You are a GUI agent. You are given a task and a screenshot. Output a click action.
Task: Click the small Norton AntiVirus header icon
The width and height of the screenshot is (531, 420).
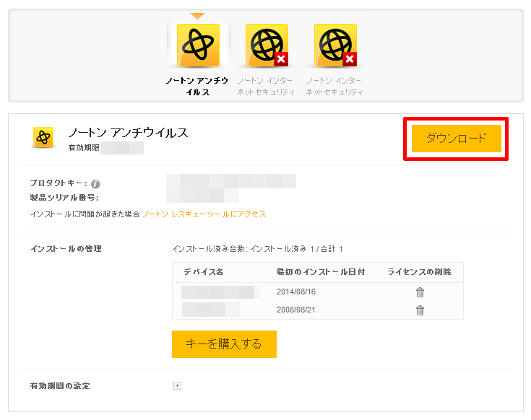point(43,137)
